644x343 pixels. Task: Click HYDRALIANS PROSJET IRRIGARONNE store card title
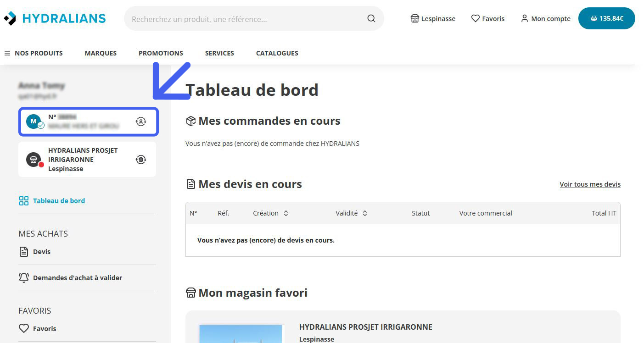click(x=366, y=327)
